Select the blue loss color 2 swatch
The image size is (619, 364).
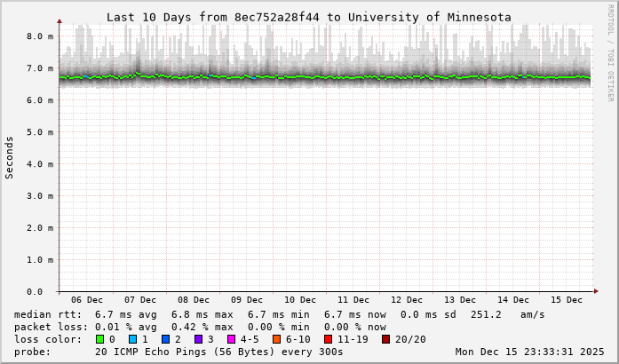point(165,339)
